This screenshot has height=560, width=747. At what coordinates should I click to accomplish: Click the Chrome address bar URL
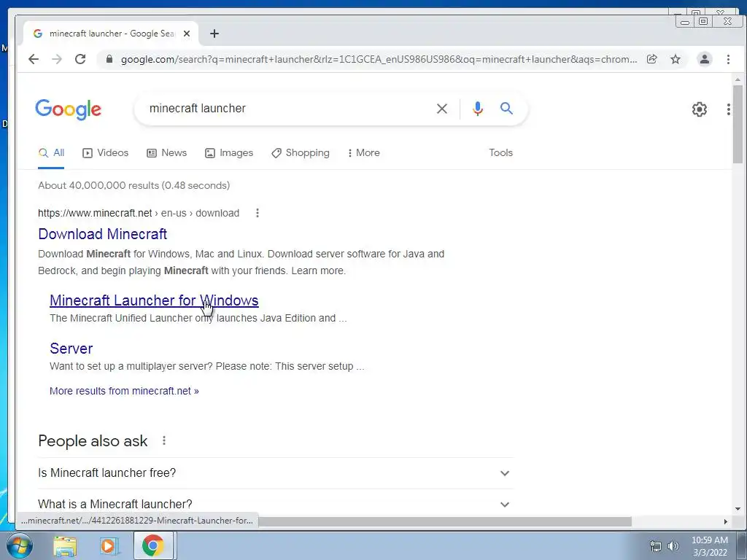click(x=379, y=60)
